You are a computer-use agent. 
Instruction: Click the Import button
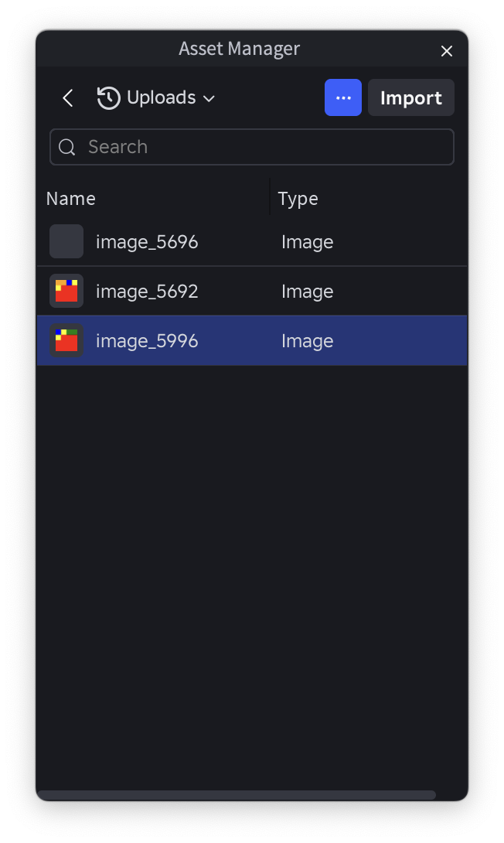(411, 97)
